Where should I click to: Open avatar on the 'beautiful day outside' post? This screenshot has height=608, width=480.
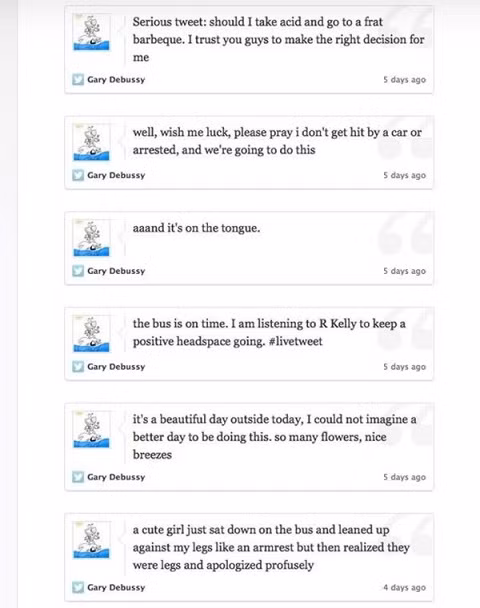[x=92, y=430]
